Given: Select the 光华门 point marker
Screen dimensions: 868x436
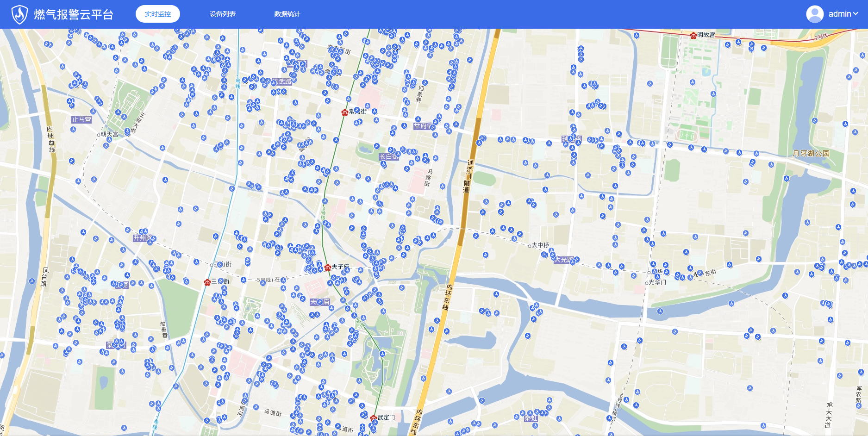Looking at the screenshot, I should (x=647, y=283).
